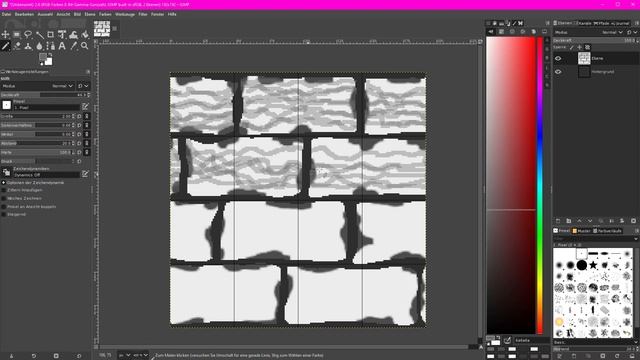The image size is (640, 360).
Task: Open the Datei menu
Action: click(6, 14)
